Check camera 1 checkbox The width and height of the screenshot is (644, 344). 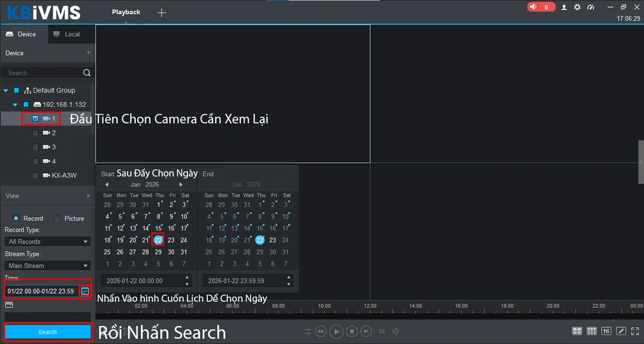pyautogui.click(x=35, y=119)
